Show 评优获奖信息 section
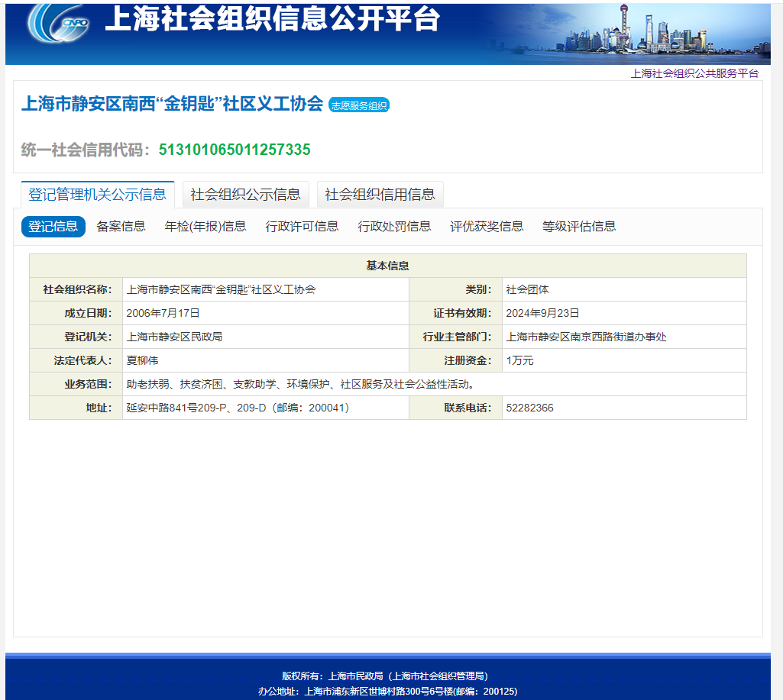 pyautogui.click(x=487, y=226)
